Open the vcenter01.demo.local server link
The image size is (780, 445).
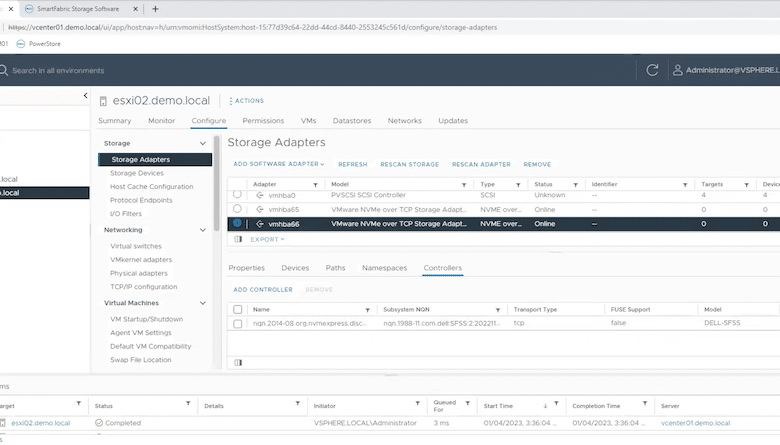coord(695,423)
